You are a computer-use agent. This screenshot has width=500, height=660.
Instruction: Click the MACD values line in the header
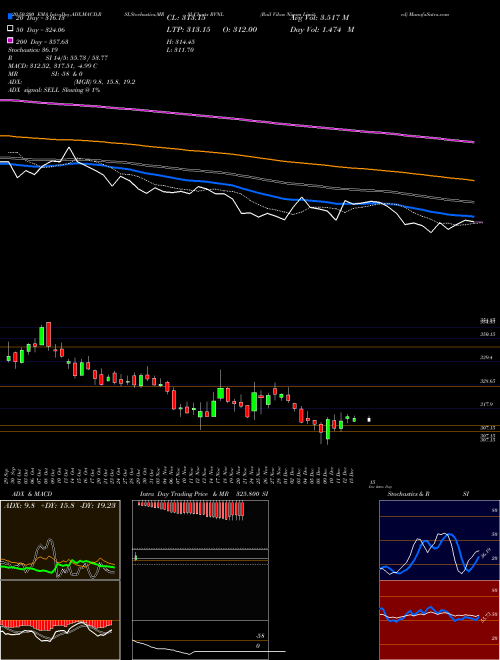pos(53,66)
